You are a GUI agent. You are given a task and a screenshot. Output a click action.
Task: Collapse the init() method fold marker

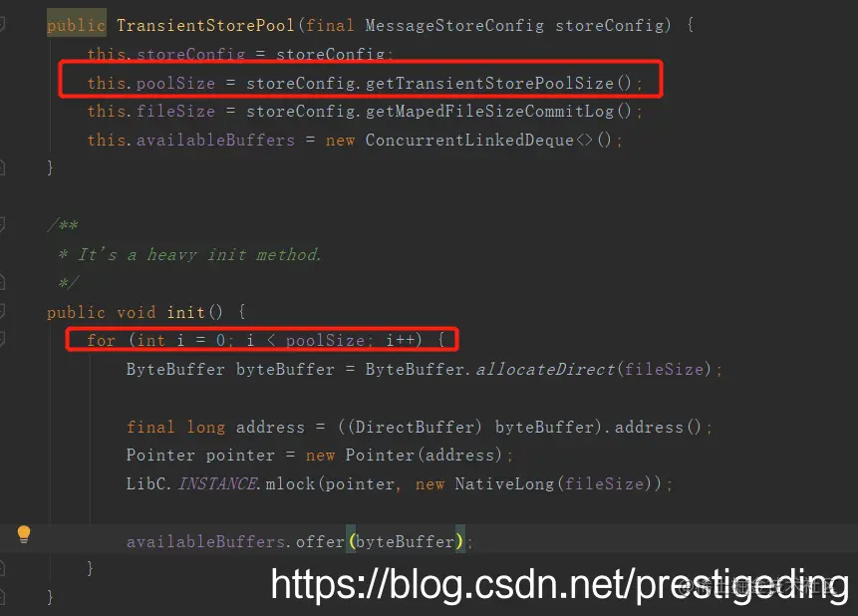point(2,312)
